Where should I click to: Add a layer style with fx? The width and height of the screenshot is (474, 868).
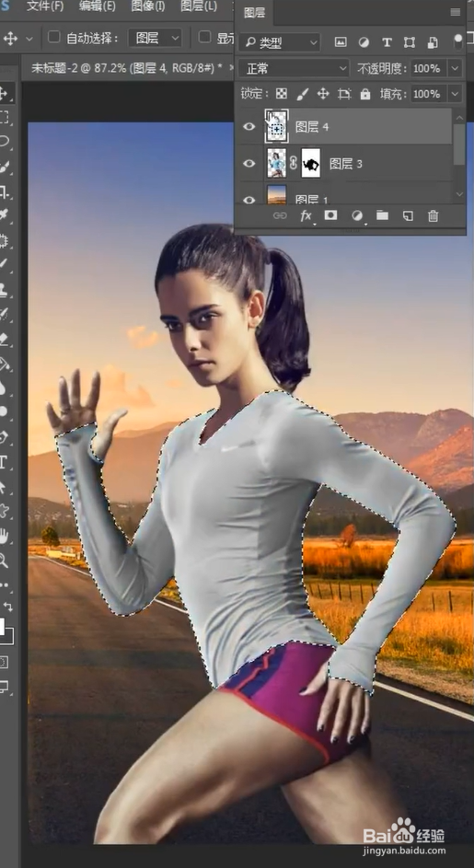[306, 216]
